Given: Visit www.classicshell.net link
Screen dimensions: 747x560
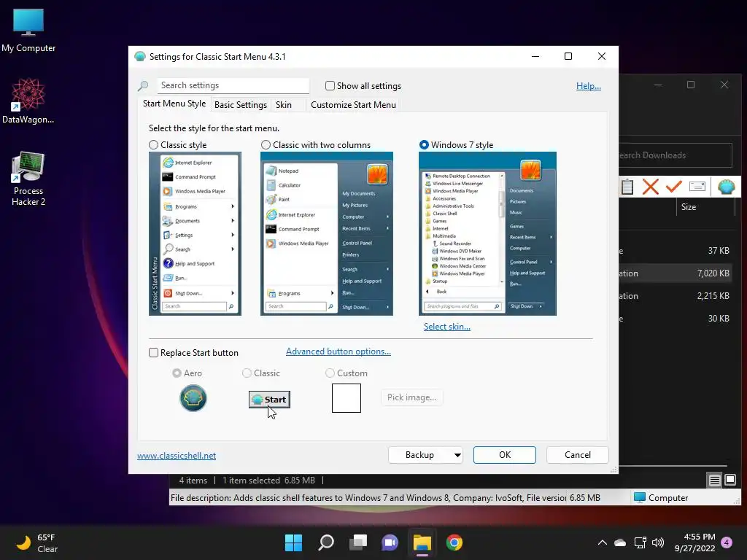Looking at the screenshot, I should [x=177, y=456].
